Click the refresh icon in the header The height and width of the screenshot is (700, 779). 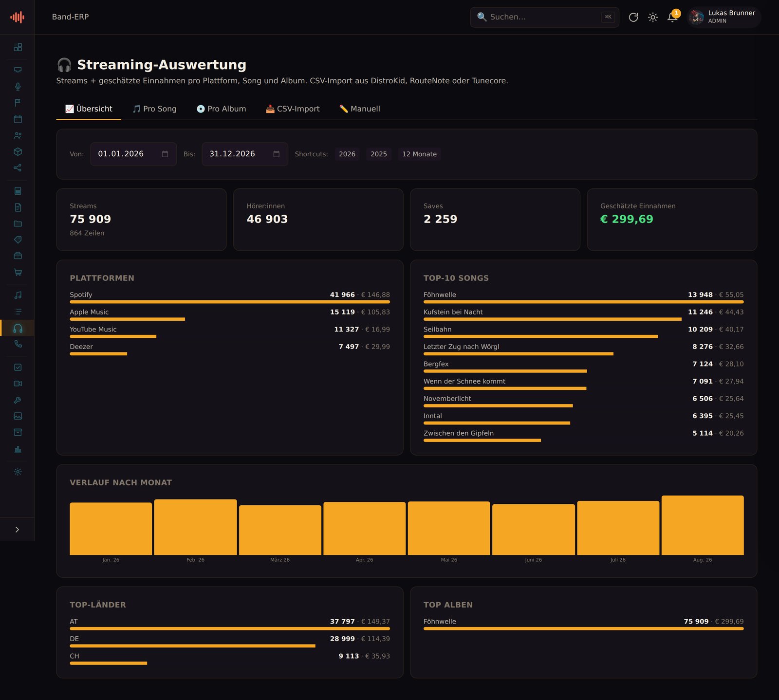click(633, 17)
